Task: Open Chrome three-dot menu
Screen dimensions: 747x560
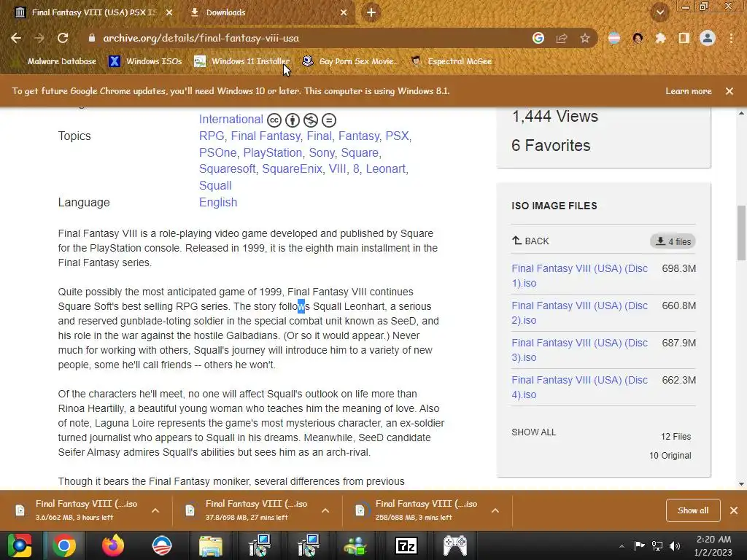Action: [731, 38]
